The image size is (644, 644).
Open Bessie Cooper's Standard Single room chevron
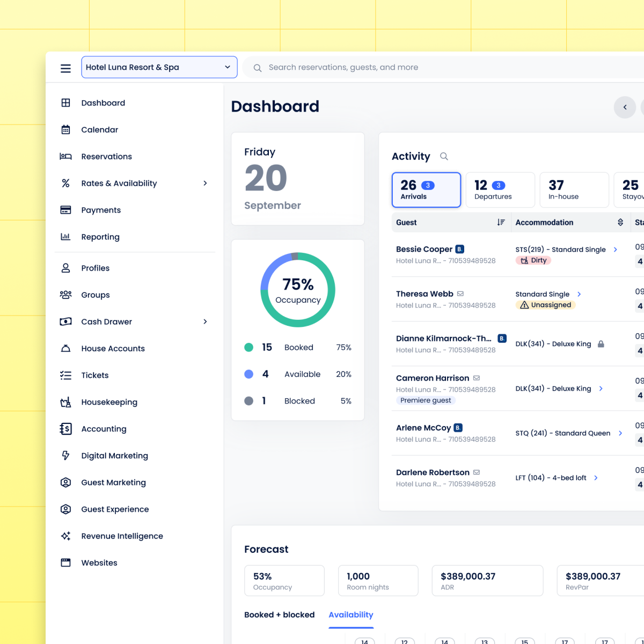point(616,250)
